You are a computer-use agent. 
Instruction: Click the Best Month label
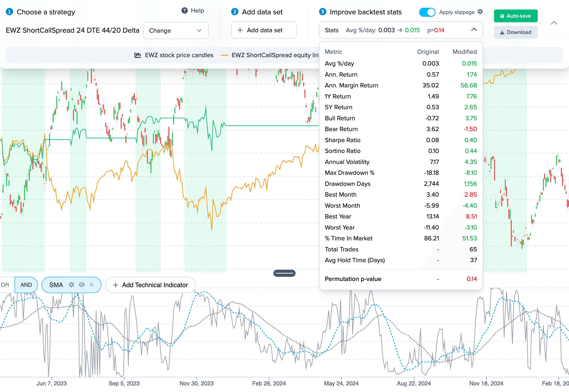340,194
